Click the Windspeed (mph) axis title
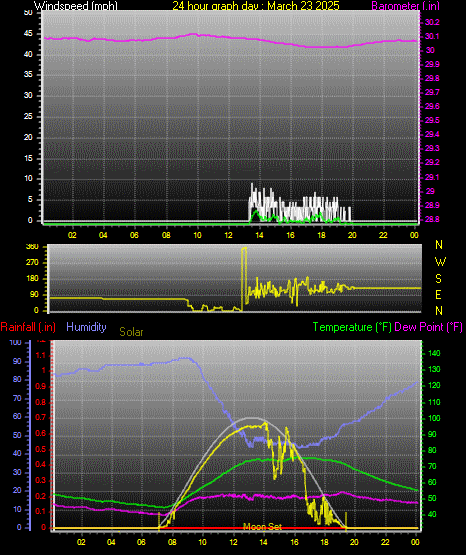The image size is (466, 555). tap(76, 6)
